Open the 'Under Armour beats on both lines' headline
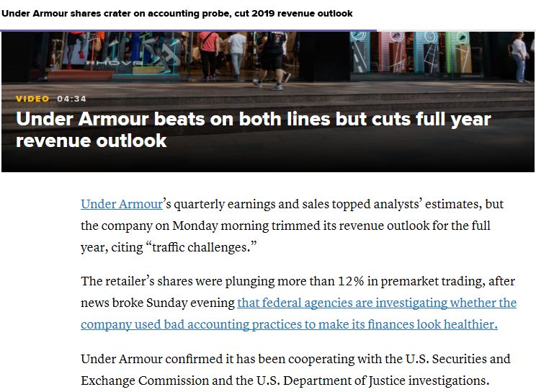Screen dimensions: 536x392 tap(253, 129)
